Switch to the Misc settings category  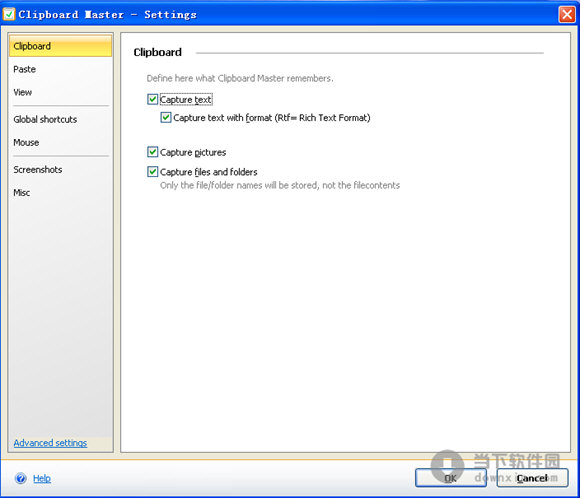[x=60, y=192]
